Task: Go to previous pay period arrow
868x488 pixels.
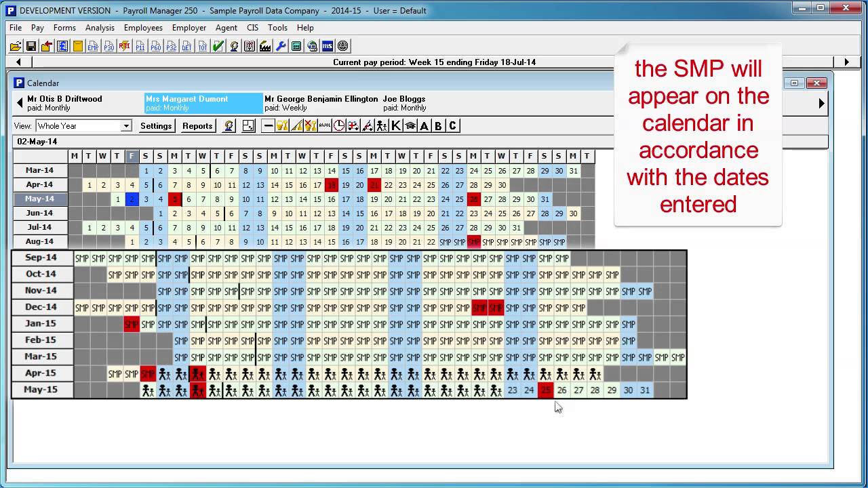Action: click(x=18, y=62)
